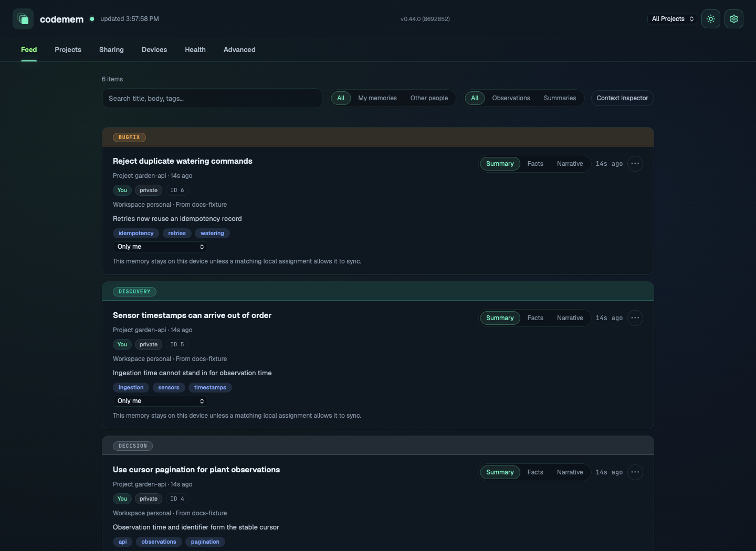Viewport: 756px width, 551px height.
Task: Open the Advanced tab
Action: (x=239, y=50)
